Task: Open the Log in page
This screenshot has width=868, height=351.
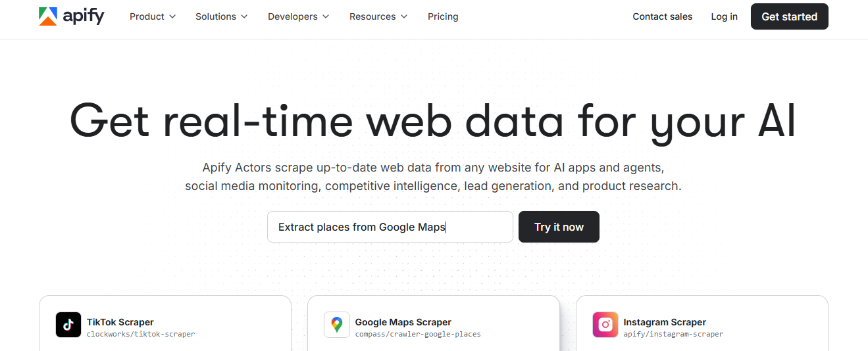Action: (x=724, y=16)
